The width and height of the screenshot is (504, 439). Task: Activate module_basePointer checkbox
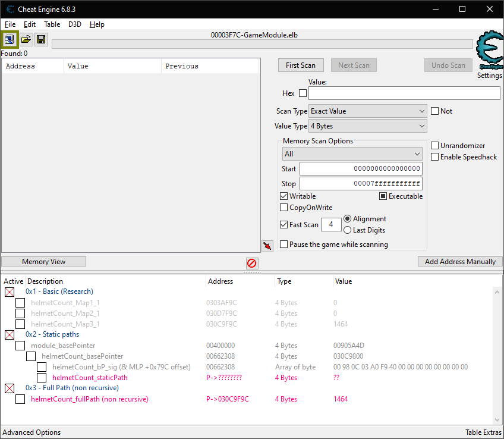click(x=20, y=346)
